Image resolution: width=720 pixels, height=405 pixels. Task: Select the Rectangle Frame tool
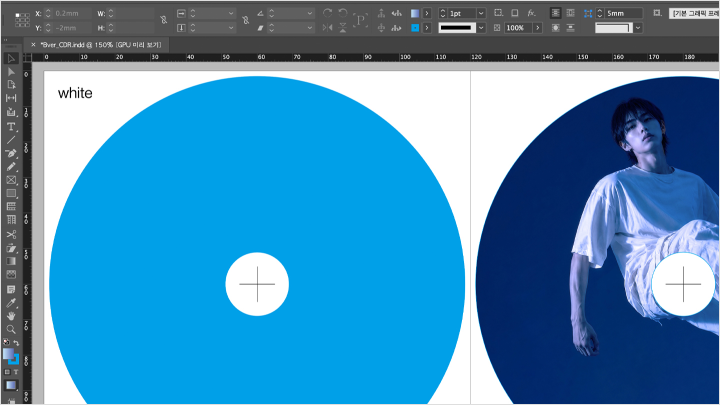point(11,180)
